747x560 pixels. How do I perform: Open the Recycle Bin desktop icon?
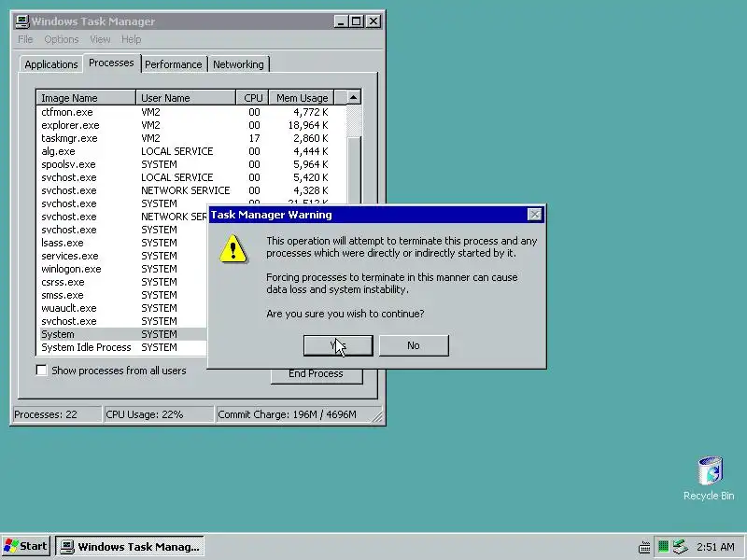(709, 478)
